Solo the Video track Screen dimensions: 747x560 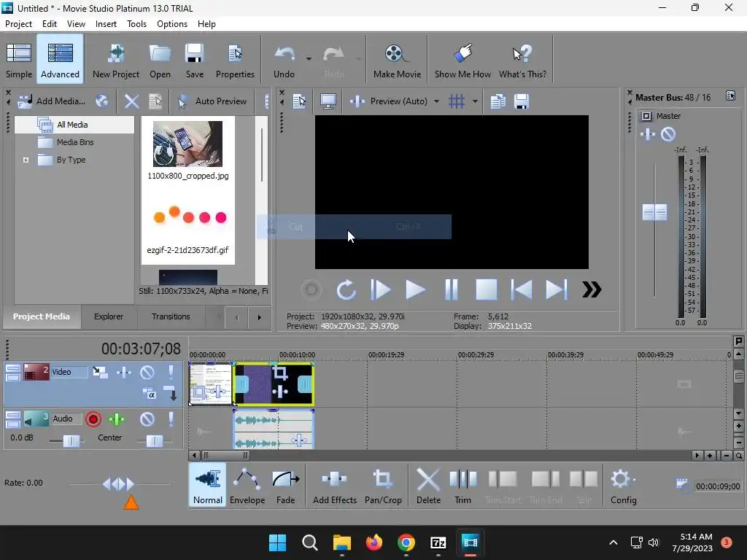coord(171,372)
